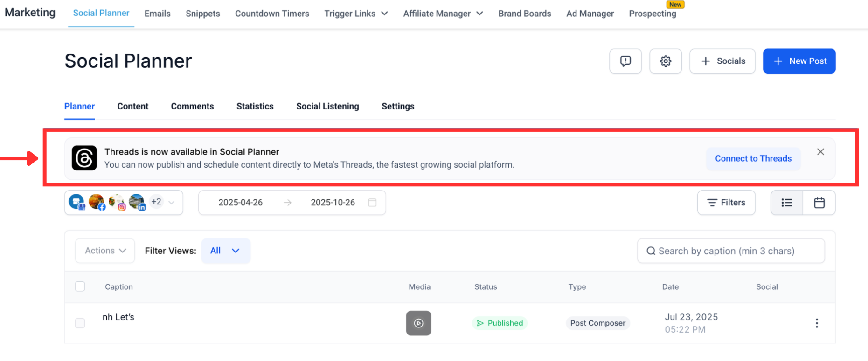Screen dimensions: 868x361
Task: Play the post's video media thumbnail
Action: point(418,323)
